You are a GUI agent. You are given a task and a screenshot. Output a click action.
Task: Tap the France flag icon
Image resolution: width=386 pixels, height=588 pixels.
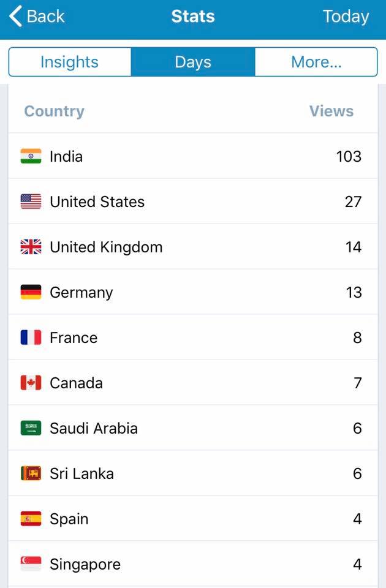pos(31,337)
